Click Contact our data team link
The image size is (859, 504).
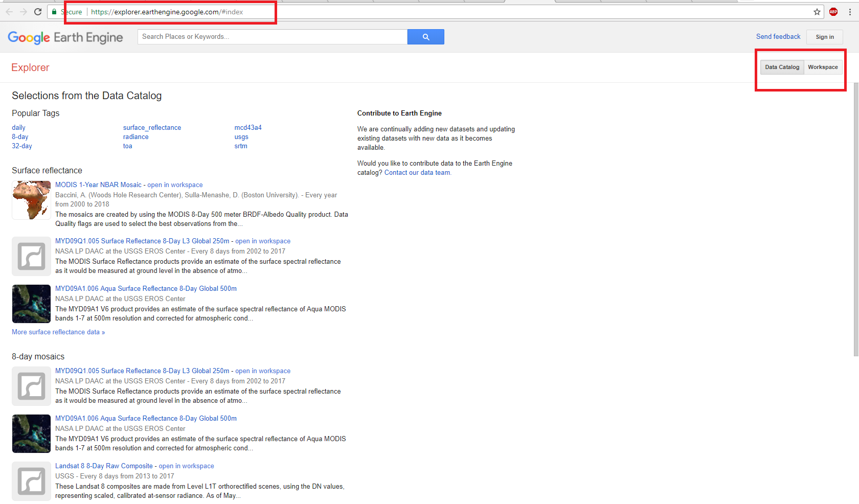[417, 173]
